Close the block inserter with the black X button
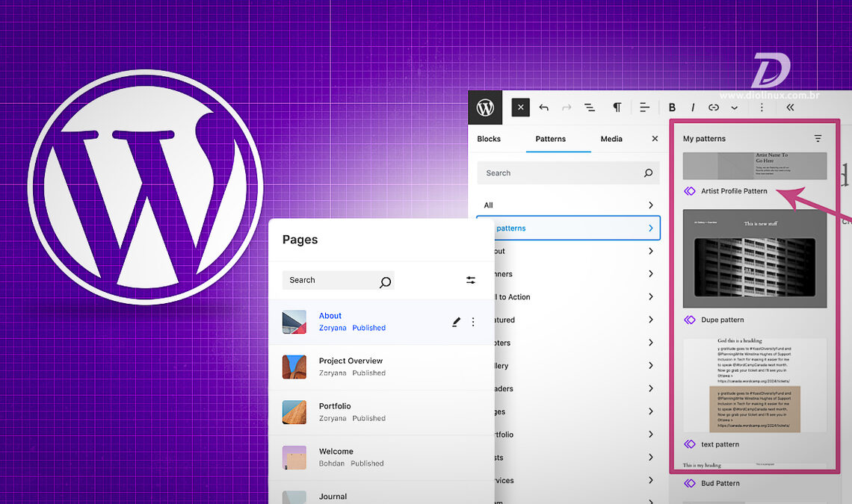The width and height of the screenshot is (852, 504). [x=521, y=108]
